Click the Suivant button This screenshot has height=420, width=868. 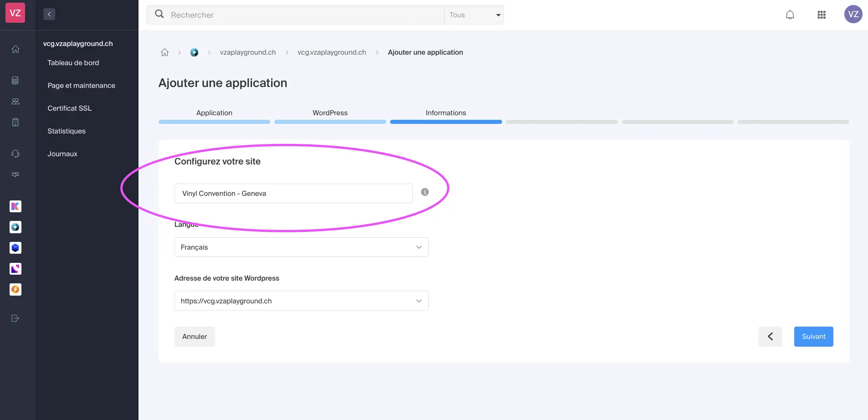813,337
